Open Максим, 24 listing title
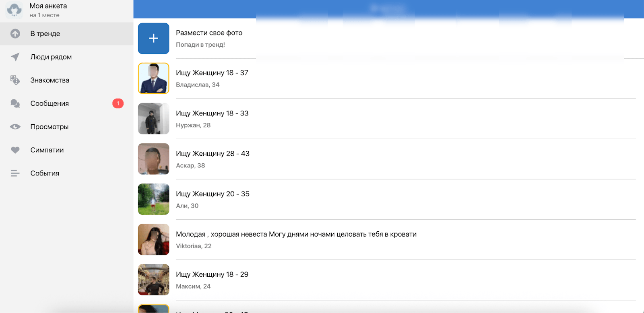 click(x=212, y=275)
